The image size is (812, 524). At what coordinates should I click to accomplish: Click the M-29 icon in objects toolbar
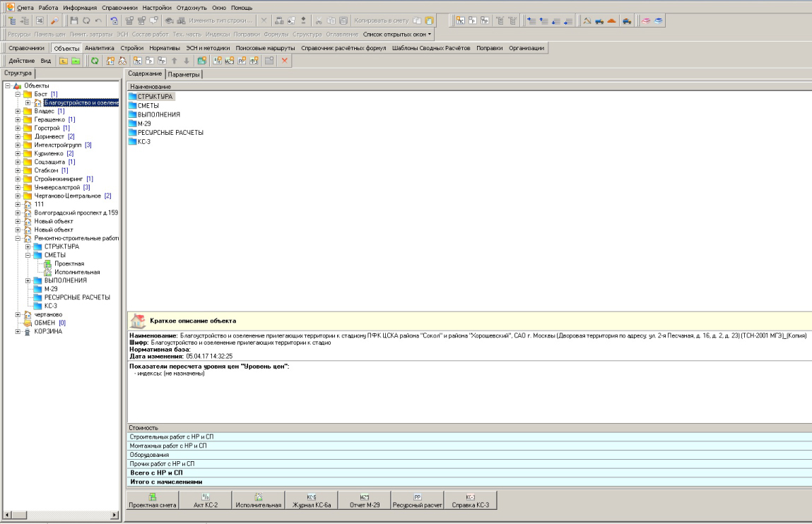[229, 61]
